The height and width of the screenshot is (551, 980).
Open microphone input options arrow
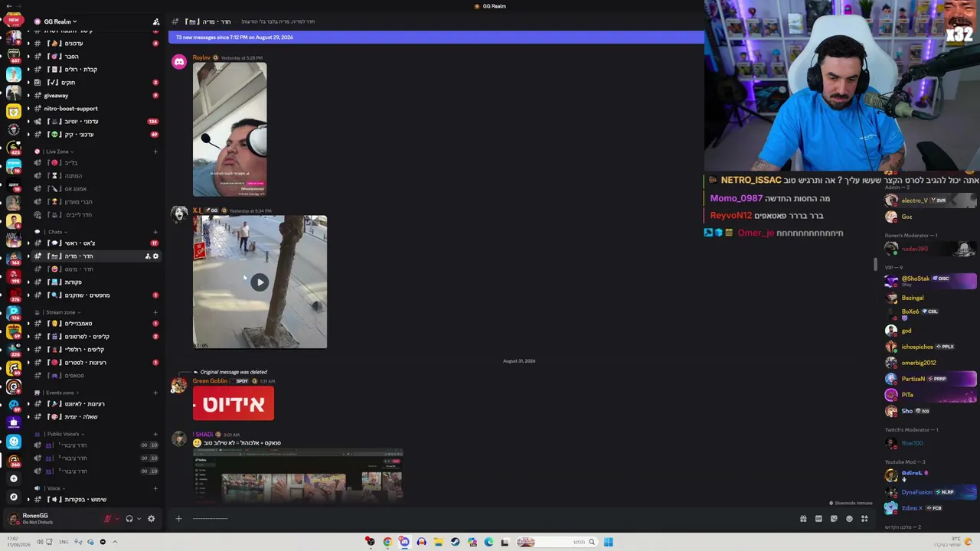(116, 519)
